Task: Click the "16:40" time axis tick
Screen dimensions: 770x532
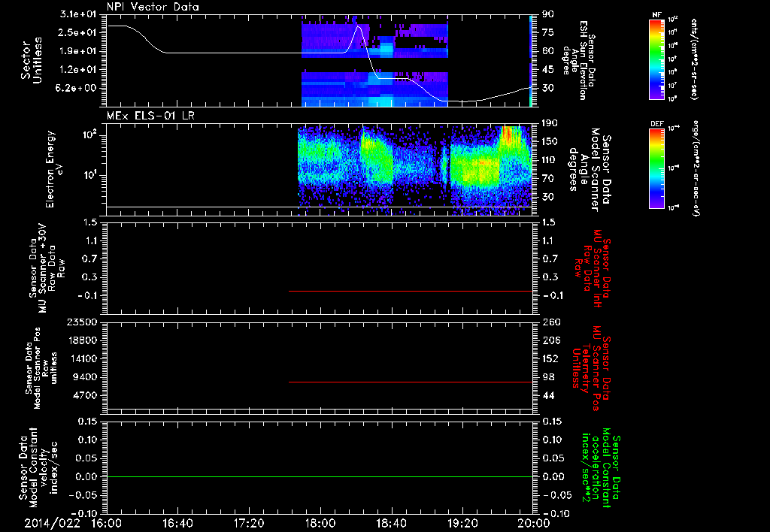Action: [177, 523]
